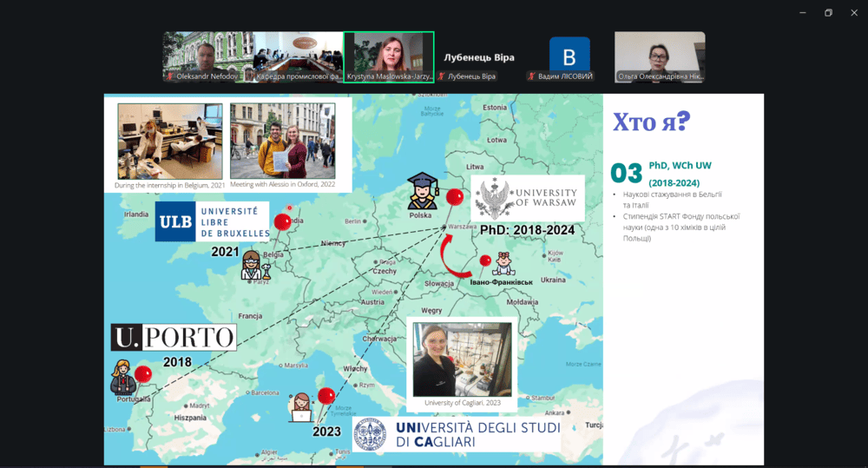Select the Кафедра промислової conference room video
This screenshot has height=468, width=868.
click(x=299, y=56)
